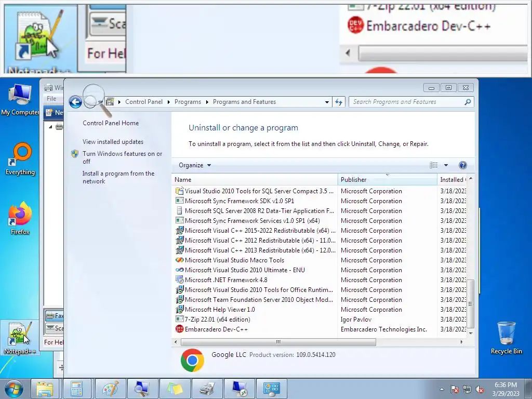The width and height of the screenshot is (532, 399).
Task: Click the Windows Start orb
Action: click(x=14, y=389)
